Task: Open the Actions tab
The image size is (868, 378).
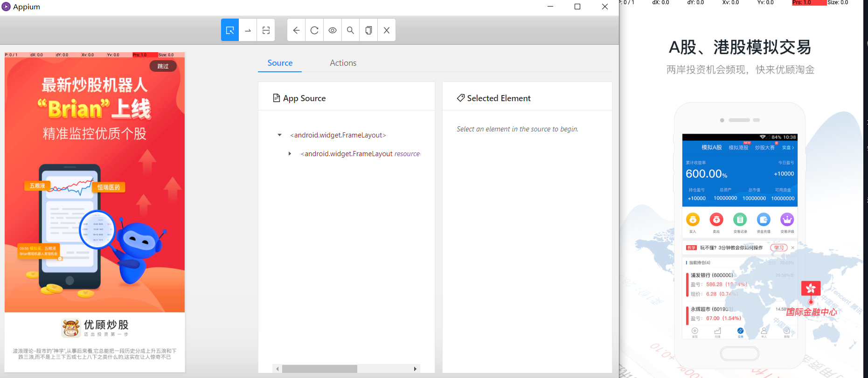Action: pyautogui.click(x=343, y=63)
